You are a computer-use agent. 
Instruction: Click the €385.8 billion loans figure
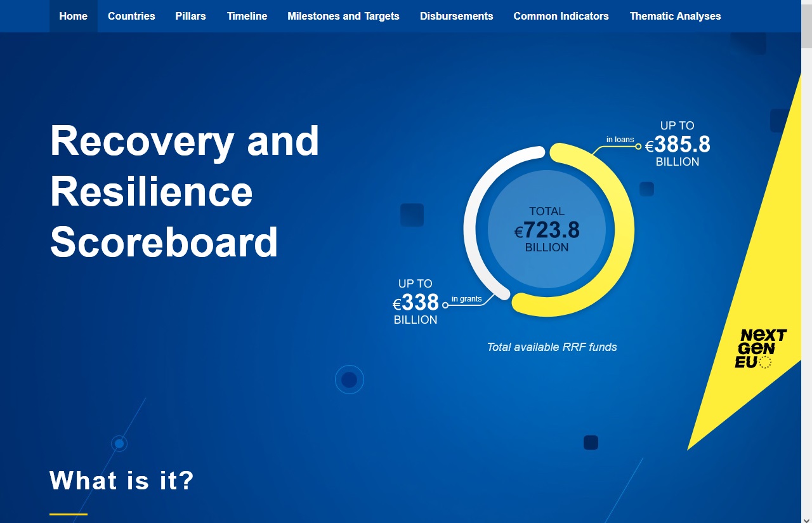(678, 145)
